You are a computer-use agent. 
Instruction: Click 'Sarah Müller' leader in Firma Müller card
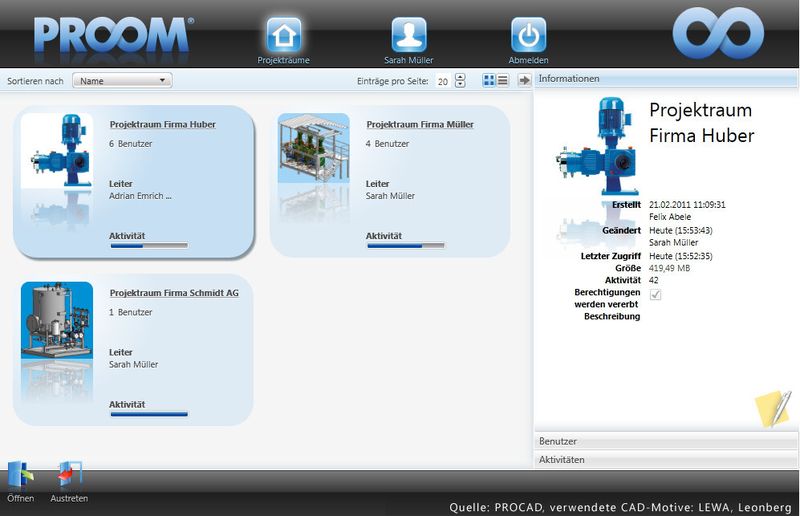[x=390, y=196]
